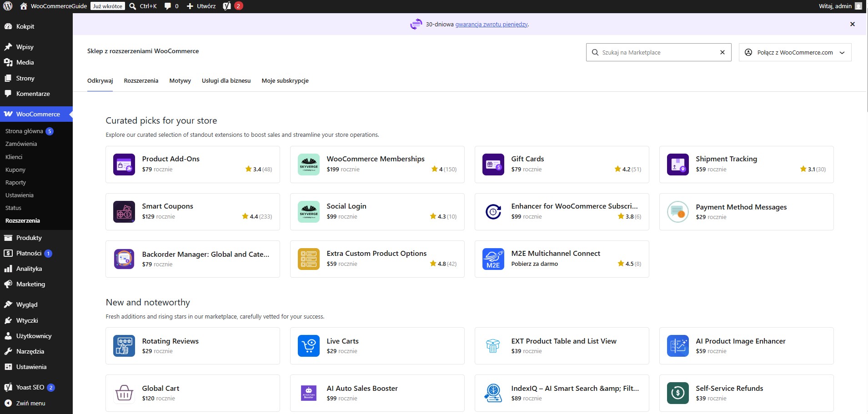Image resolution: width=868 pixels, height=414 pixels.
Task: Open Wtyczki in the sidebar
Action: pyautogui.click(x=36, y=320)
